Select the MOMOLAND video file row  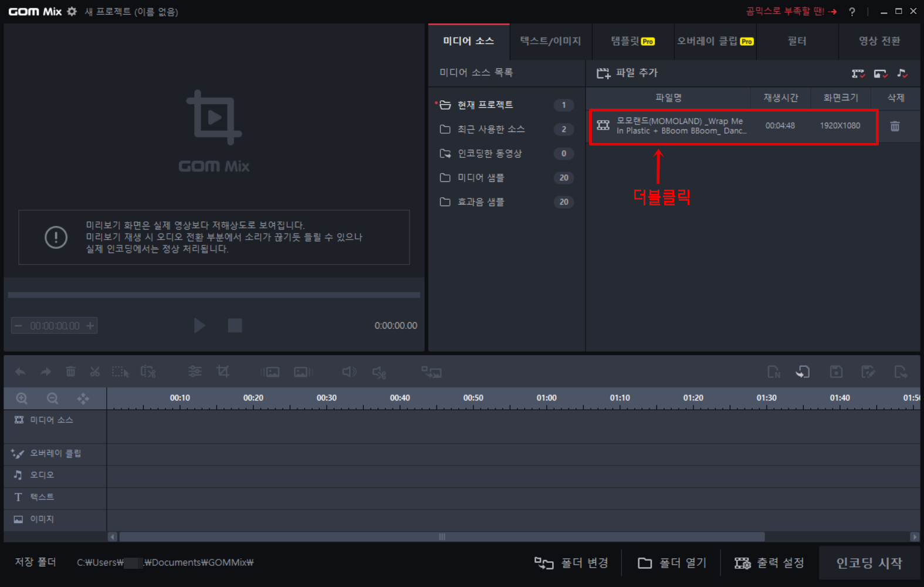(733, 126)
